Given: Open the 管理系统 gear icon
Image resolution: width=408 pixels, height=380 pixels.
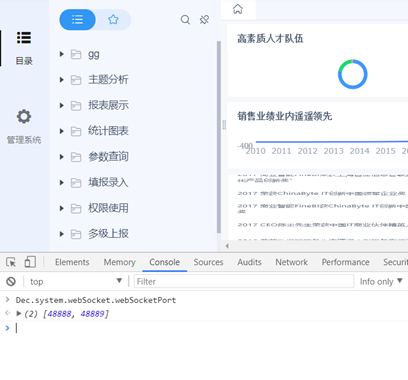Looking at the screenshot, I should click(24, 117).
